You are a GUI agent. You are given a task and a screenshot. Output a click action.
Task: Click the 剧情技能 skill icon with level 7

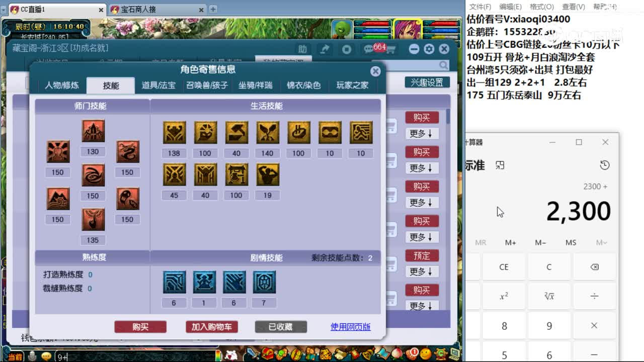click(x=264, y=282)
